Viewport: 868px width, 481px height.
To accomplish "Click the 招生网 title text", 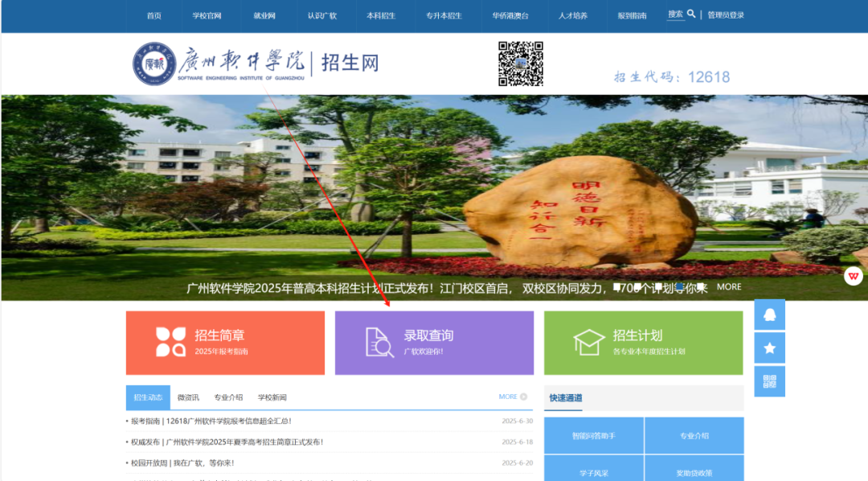I will (350, 64).
